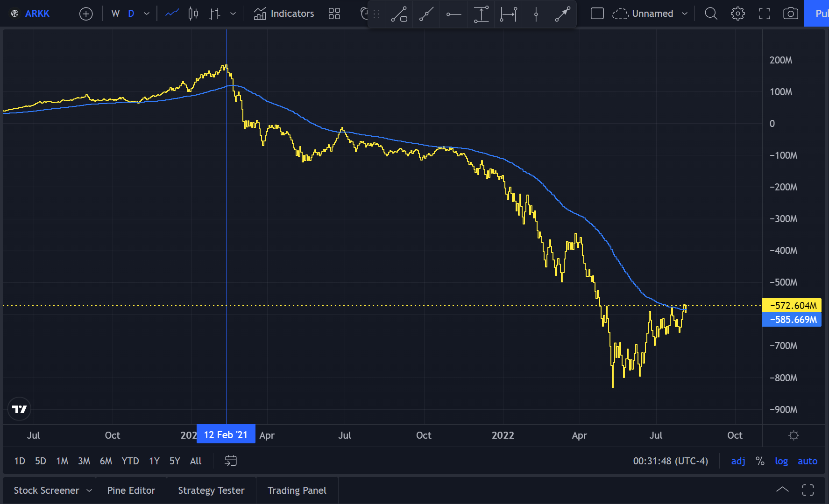Select the arrow drawing tool
The width and height of the screenshot is (829, 504).
(x=563, y=14)
